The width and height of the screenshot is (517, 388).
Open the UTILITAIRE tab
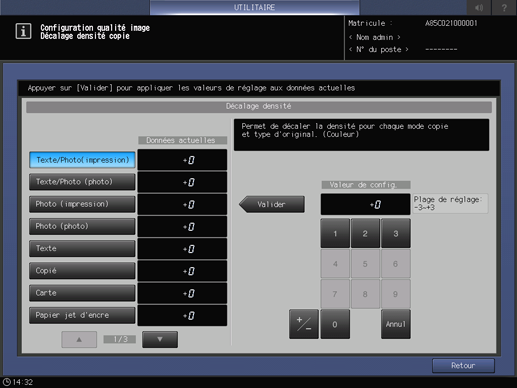coord(254,7)
